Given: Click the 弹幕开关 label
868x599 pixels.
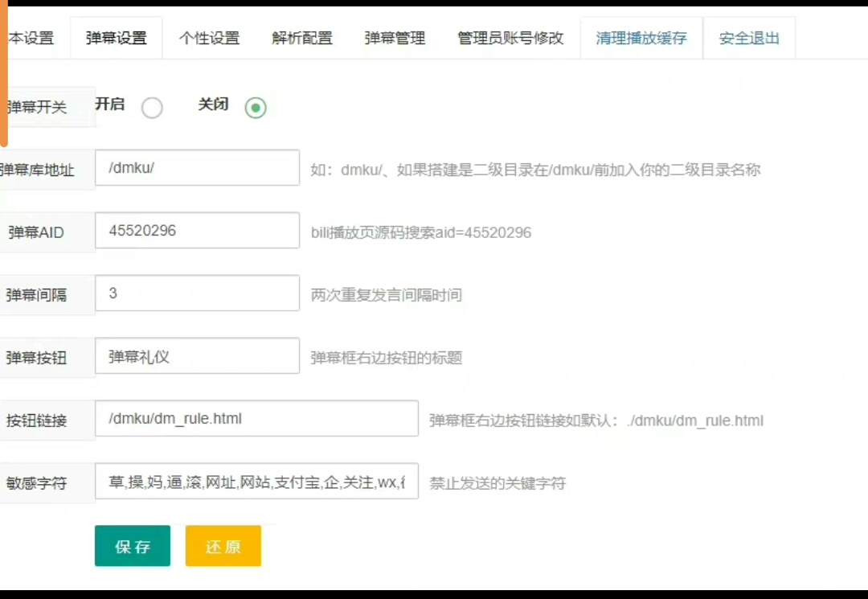Looking at the screenshot, I should coord(37,107).
